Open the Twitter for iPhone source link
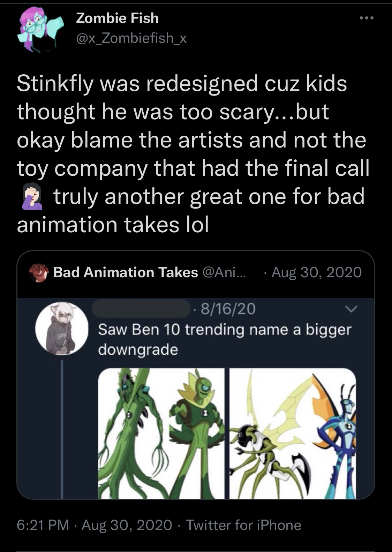 pyautogui.click(x=243, y=525)
